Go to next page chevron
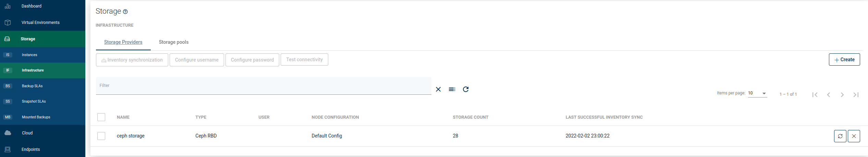 [842, 95]
